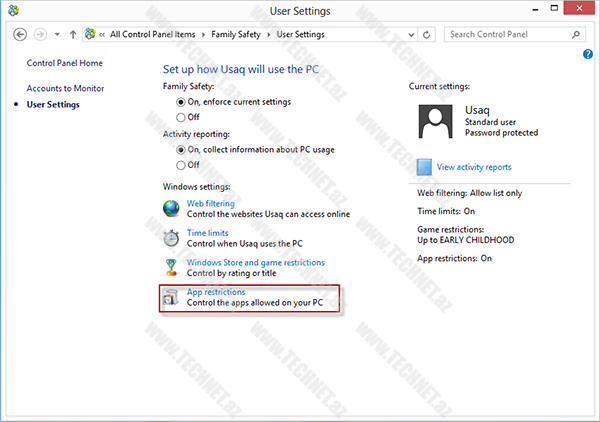Click the activity reports document icon
Viewport: 600px width, 422px height.
(423, 167)
